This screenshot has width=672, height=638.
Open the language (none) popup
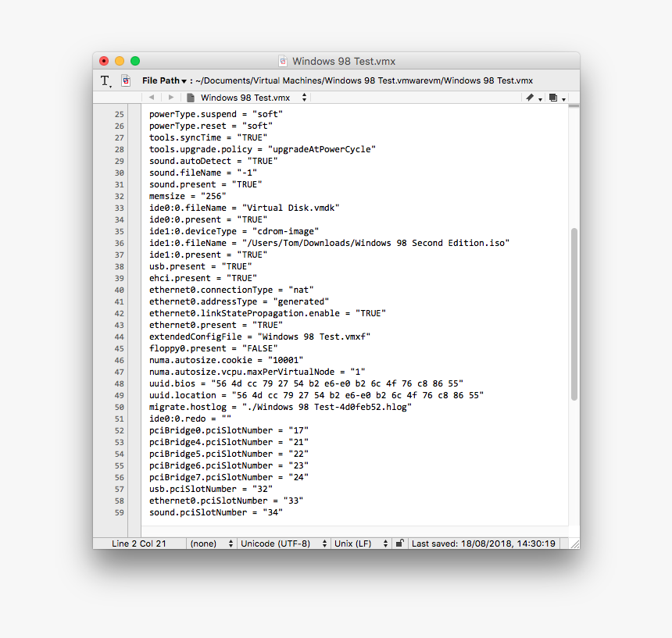pos(212,544)
